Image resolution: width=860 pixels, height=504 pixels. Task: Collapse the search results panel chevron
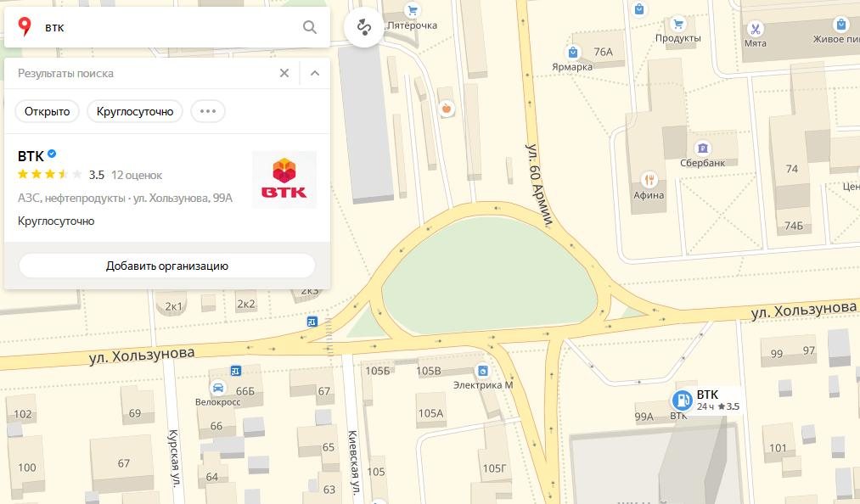point(315,73)
